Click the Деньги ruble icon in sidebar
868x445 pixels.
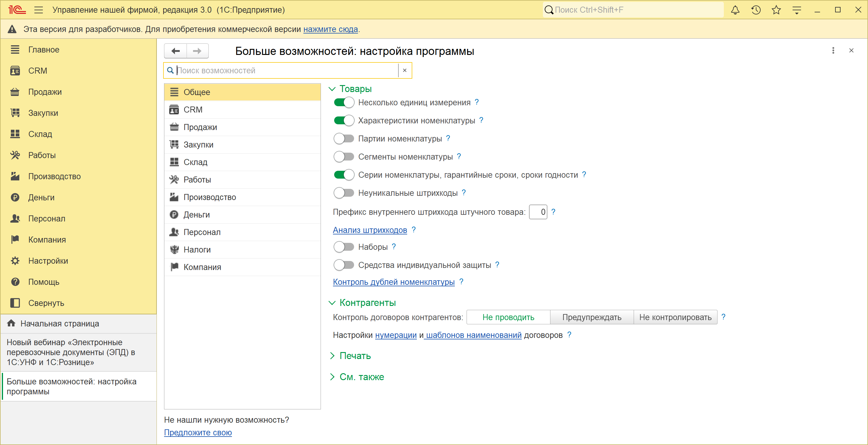tap(15, 197)
